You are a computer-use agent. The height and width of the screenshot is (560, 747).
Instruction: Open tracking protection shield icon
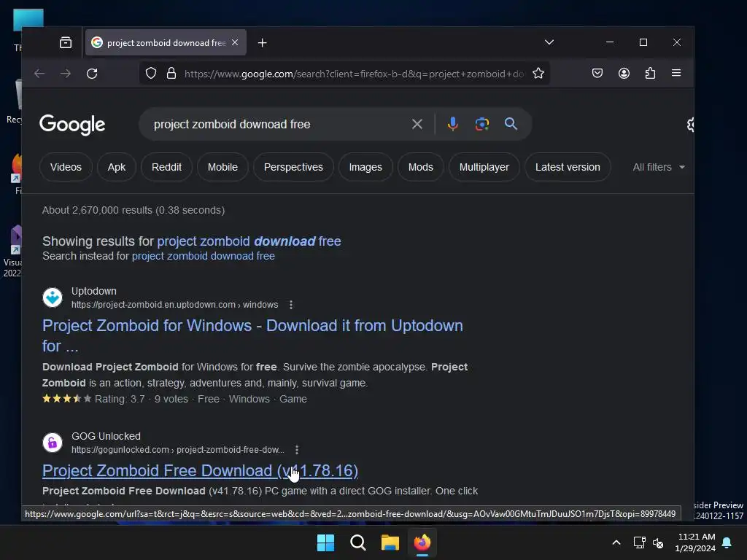pyautogui.click(x=151, y=74)
